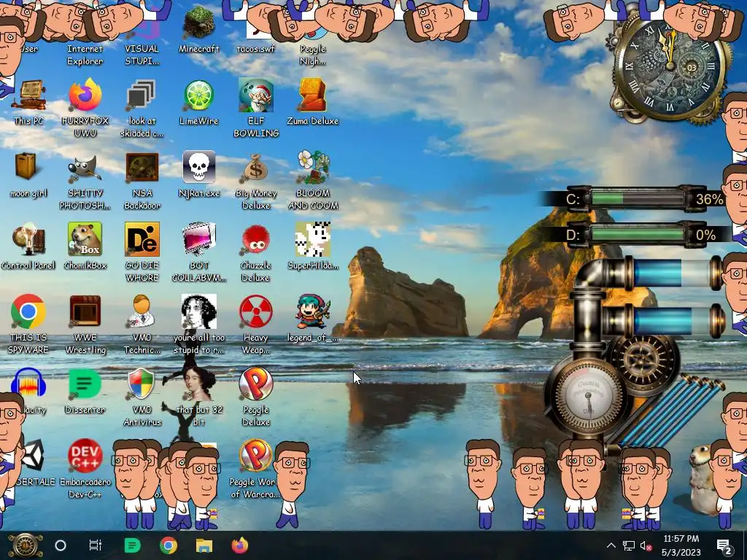Click the C: drive usage bar
This screenshot has width=747, height=560.
coord(638,198)
